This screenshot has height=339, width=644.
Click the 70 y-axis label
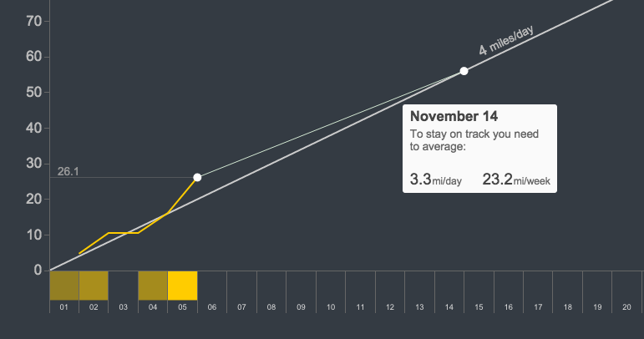pos(34,21)
